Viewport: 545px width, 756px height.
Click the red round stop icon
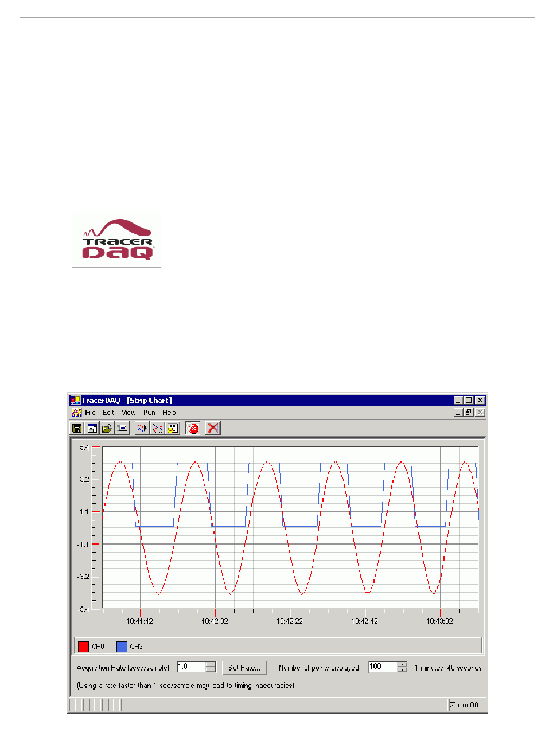coord(193,428)
